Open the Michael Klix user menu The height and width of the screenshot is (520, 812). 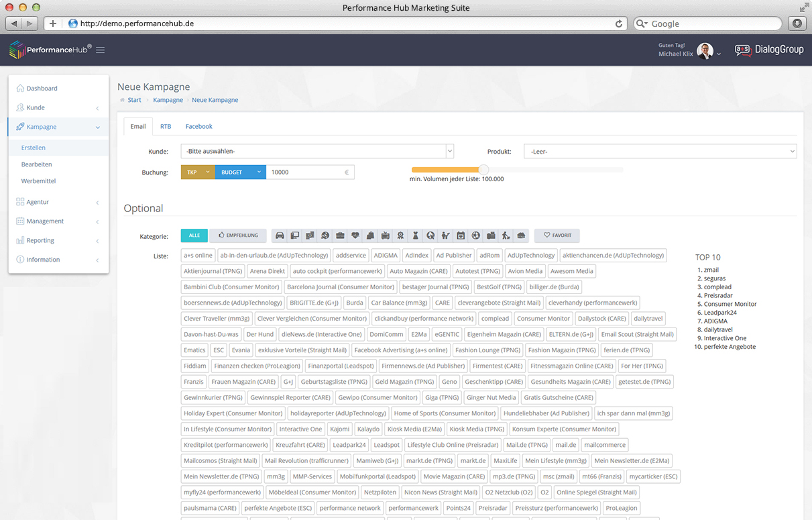coord(689,50)
